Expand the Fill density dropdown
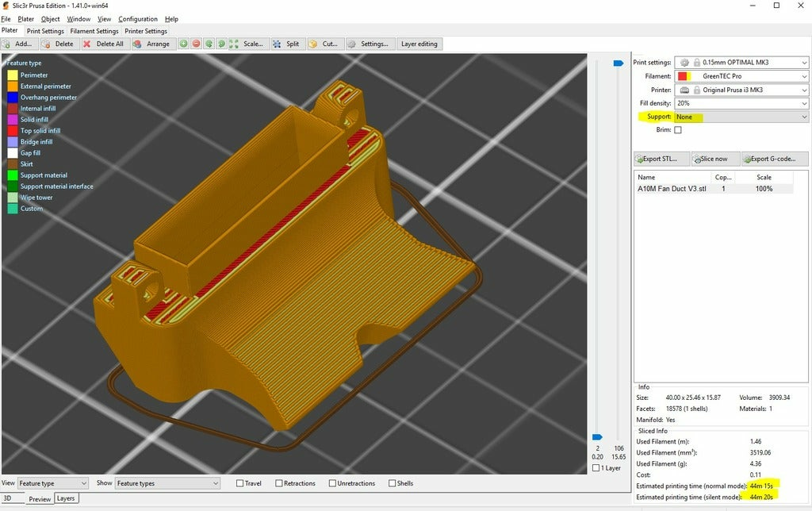812x511 pixels. (741, 103)
